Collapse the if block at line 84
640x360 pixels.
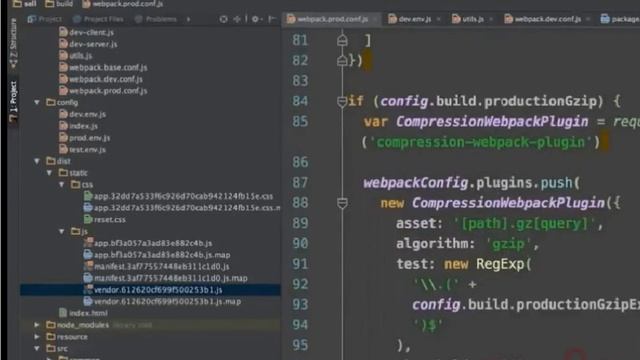pos(342,101)
